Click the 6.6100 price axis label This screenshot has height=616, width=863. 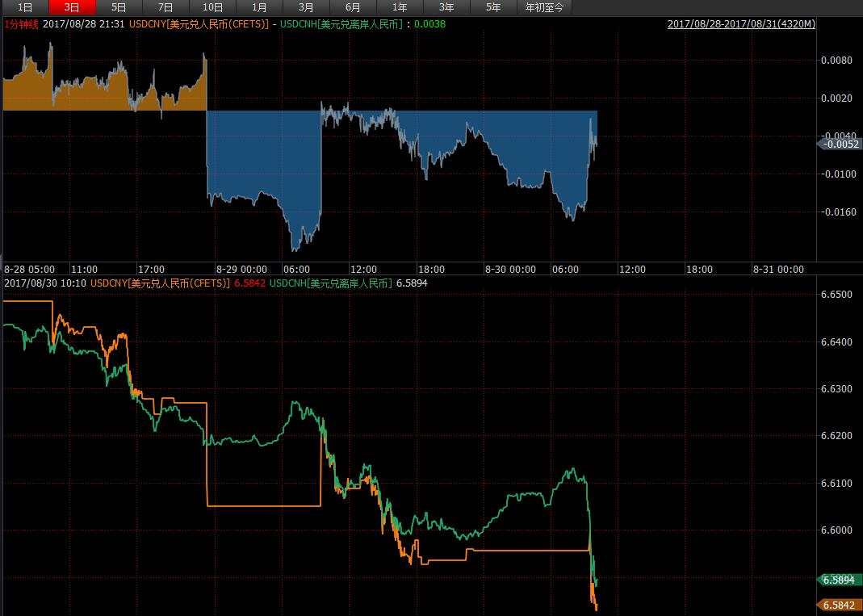tap(836, 484)
